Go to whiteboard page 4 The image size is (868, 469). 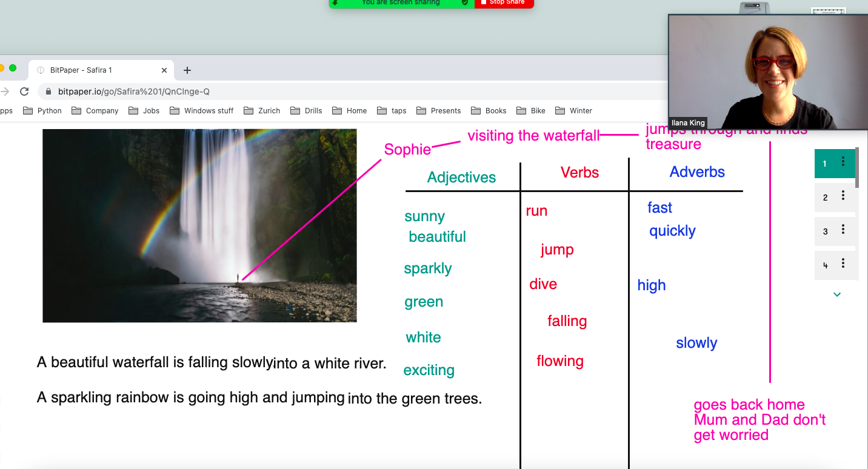(x=826, y=265)
